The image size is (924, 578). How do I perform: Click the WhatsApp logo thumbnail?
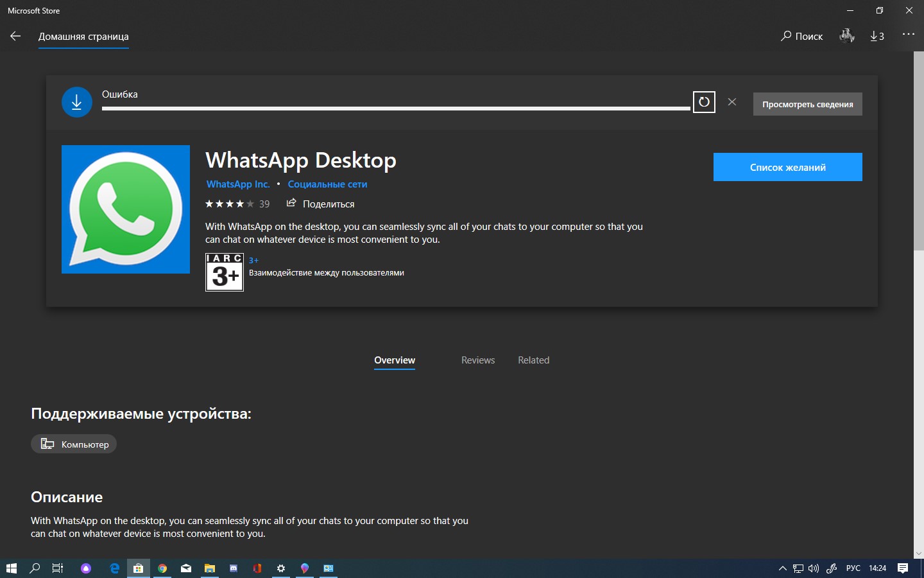coord(126,209)
